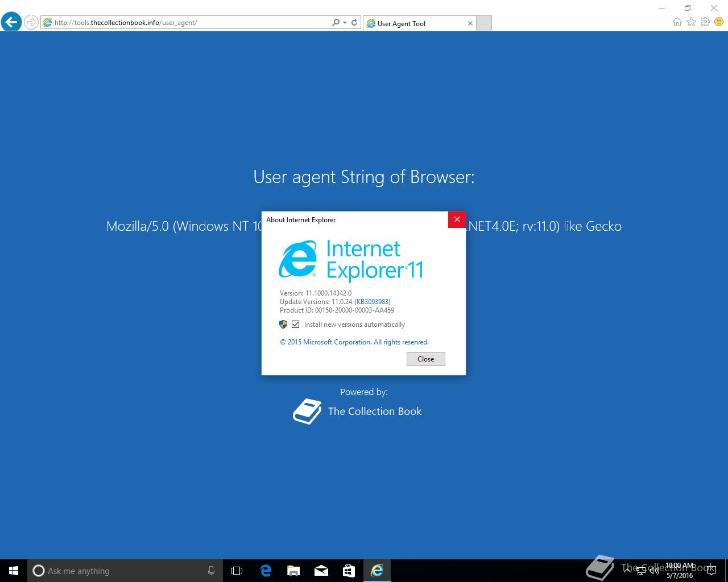Screen dimensions: 728x582
Task: Expand the address bar autocomplete dropdown
Action: (x=345, y=23)
